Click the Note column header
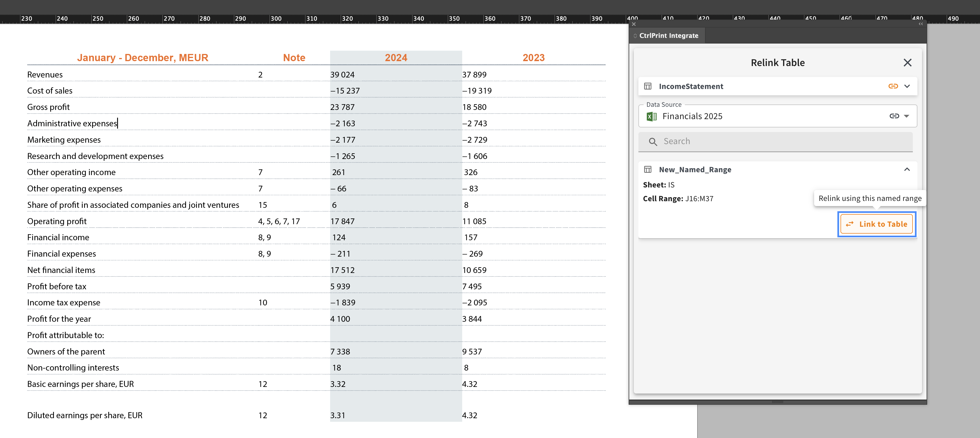Image resolution: width=980 pixels, height=438 pixels. coord(294,58)
